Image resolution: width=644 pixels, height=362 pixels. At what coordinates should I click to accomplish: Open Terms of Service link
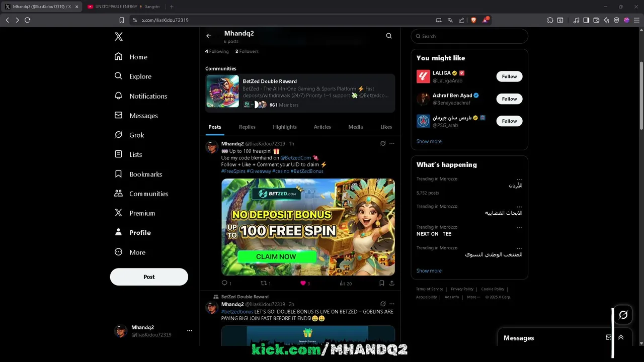point(429,289)
